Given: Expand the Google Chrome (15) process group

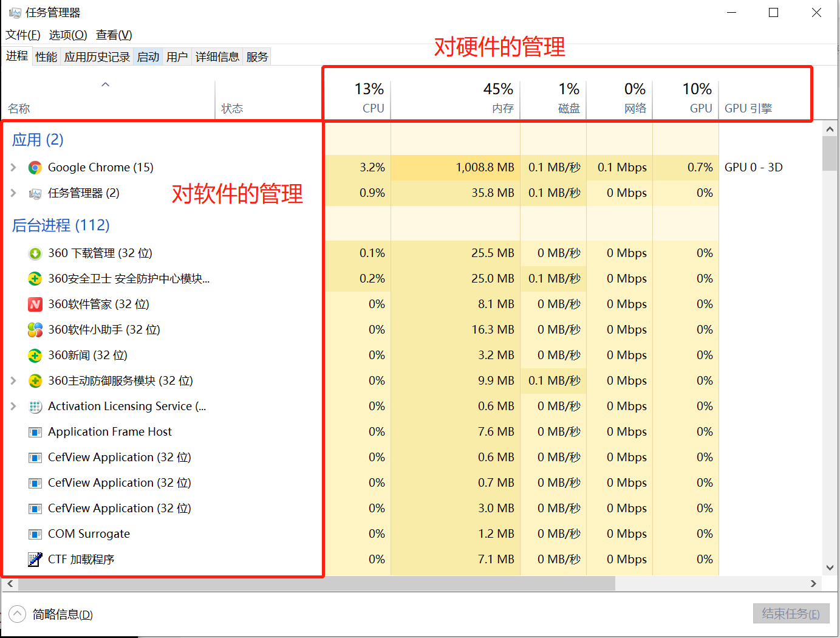Looking at the screenshot, I should [x=13, y=167].
